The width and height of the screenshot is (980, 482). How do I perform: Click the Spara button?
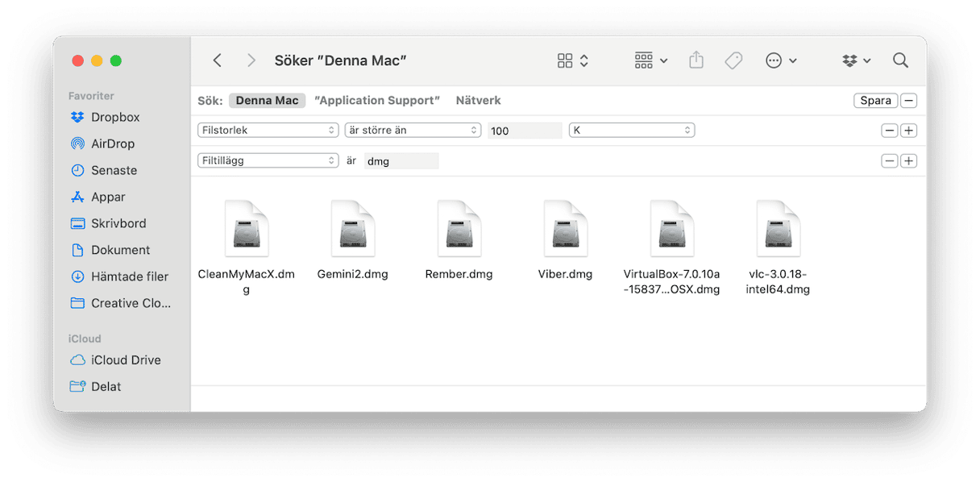(x=875, y=101)
